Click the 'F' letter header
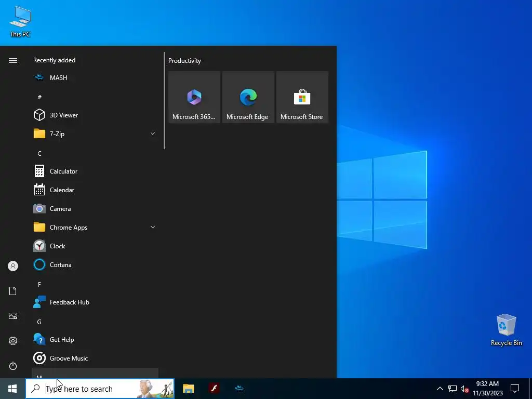The width and height of the screenshot is (532, 399). (x=39, y=284)
